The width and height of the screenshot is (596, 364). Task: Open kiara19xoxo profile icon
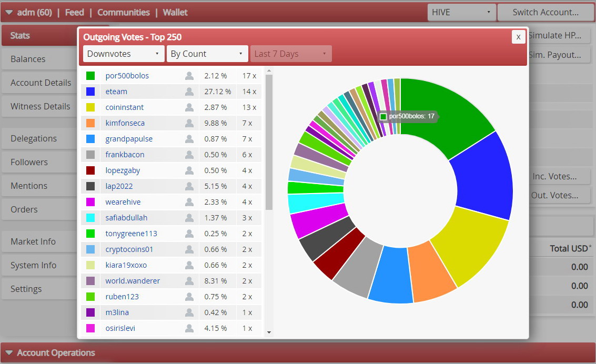coord(189,265)
